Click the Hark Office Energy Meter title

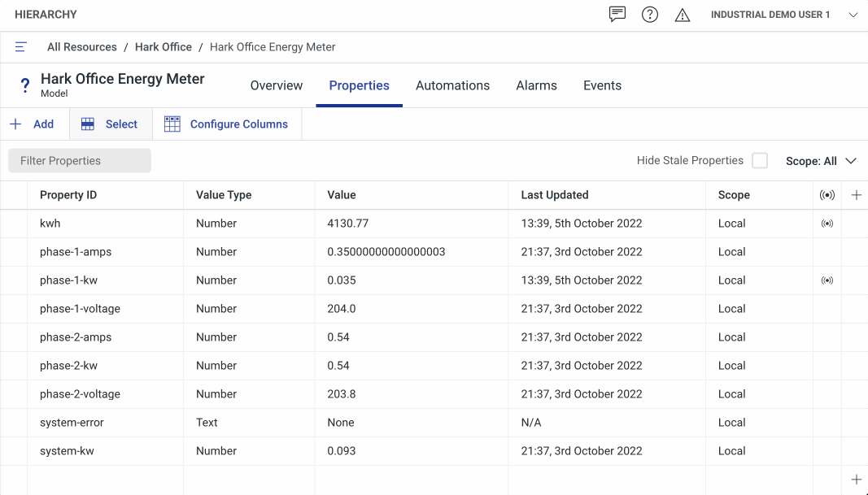click(x=122, y=79)
